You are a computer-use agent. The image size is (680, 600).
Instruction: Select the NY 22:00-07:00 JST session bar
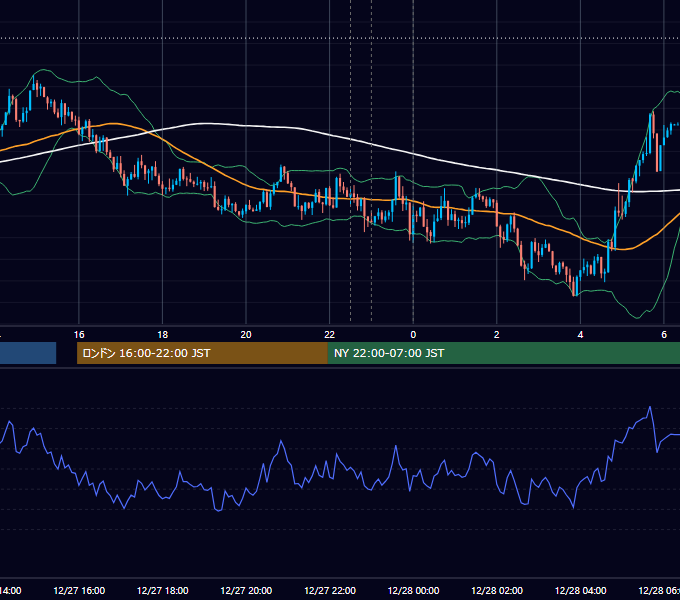pos(503,353)
